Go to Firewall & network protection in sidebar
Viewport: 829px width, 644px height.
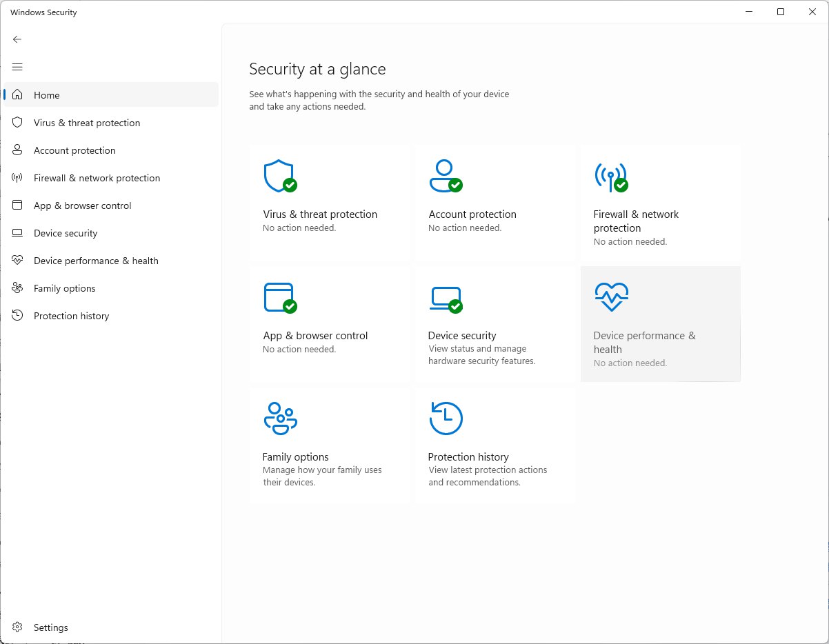(111, 177)
